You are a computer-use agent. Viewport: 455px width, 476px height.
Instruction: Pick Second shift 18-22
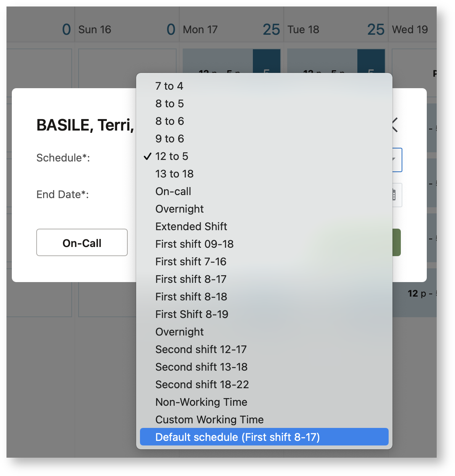202,384
